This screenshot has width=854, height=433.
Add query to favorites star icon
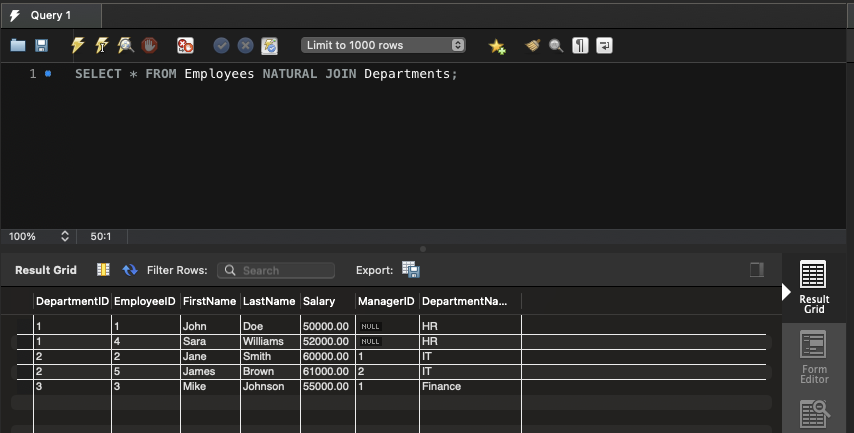(497, 46)
